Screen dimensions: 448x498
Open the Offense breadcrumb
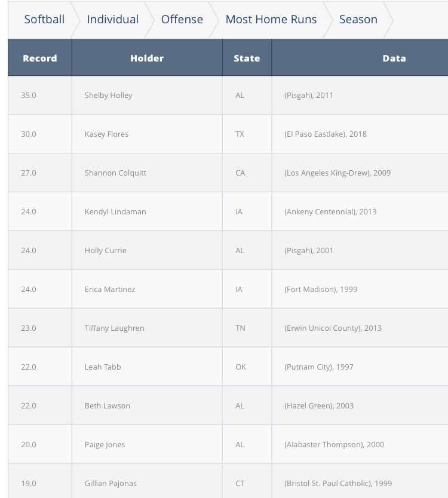(182, 19)
